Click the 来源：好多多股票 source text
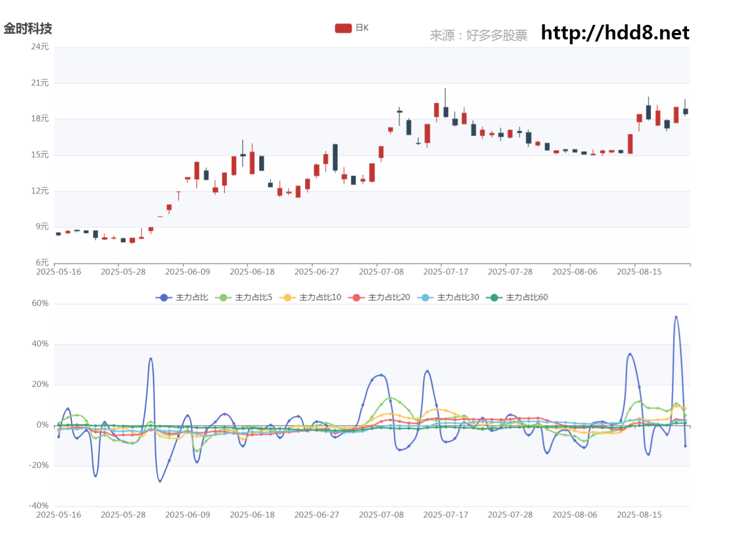The width and height of the screenshot is (737, 560). pyautogui.click(x=478, y=36)
